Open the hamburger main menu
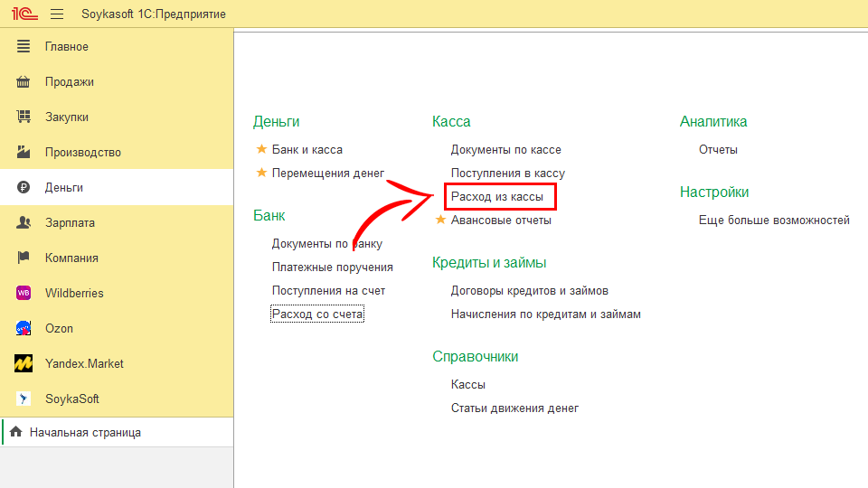 (x=58, y=14)
